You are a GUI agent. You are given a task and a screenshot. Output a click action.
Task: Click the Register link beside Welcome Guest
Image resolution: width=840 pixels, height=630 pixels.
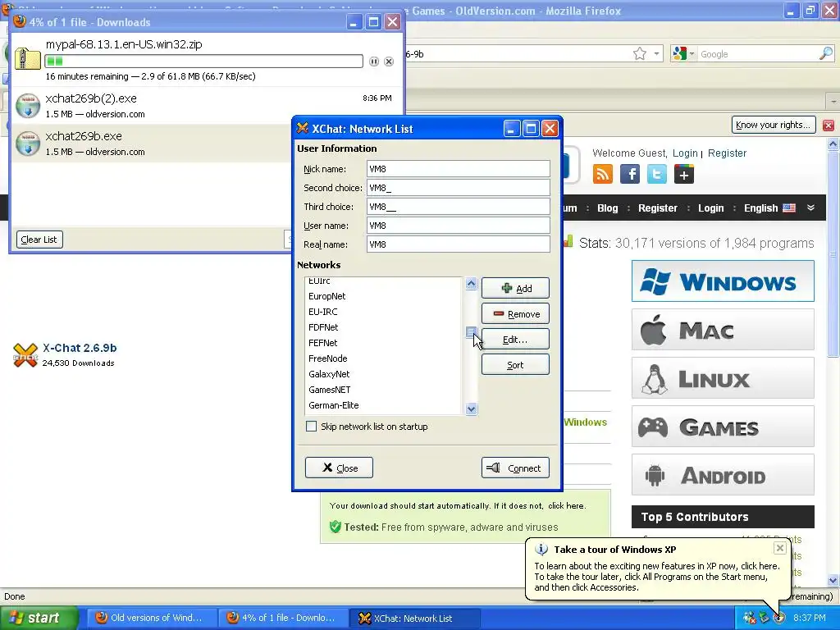[727, 153]
